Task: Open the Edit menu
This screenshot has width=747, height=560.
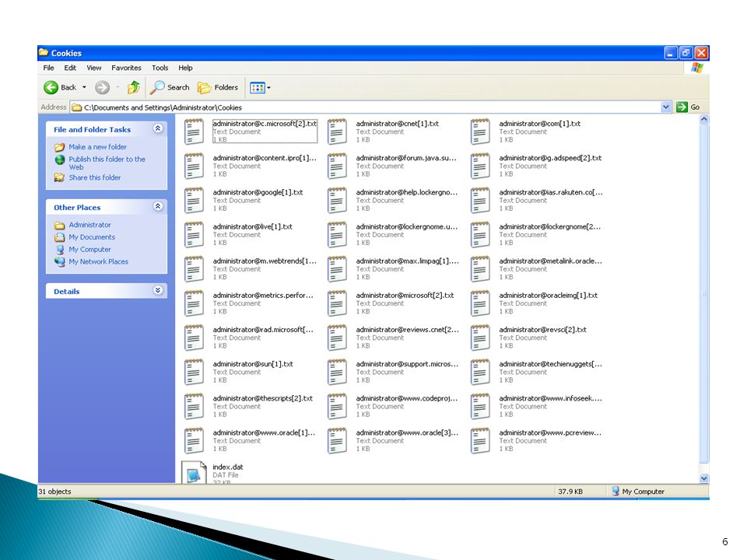Action: (x=70, y=68)
